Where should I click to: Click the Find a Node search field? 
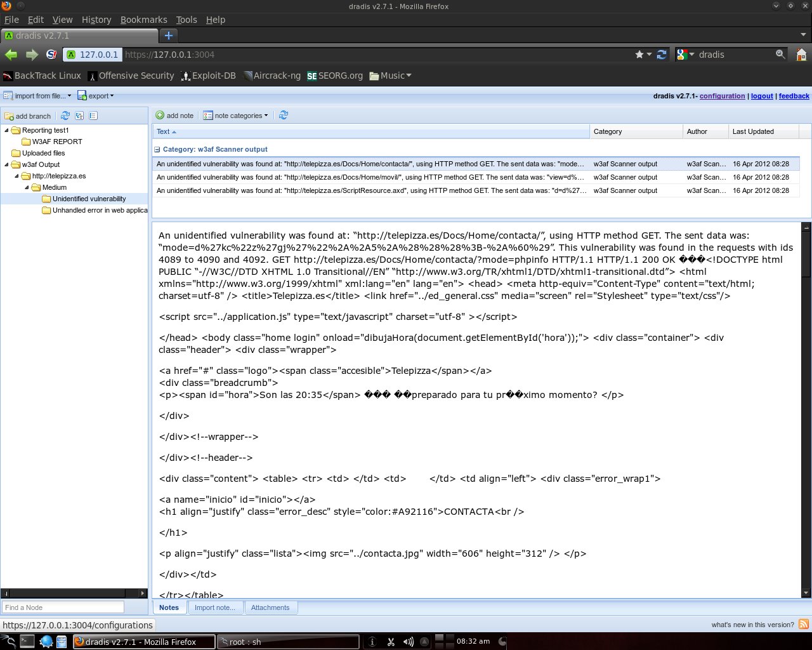pos(63,607)
